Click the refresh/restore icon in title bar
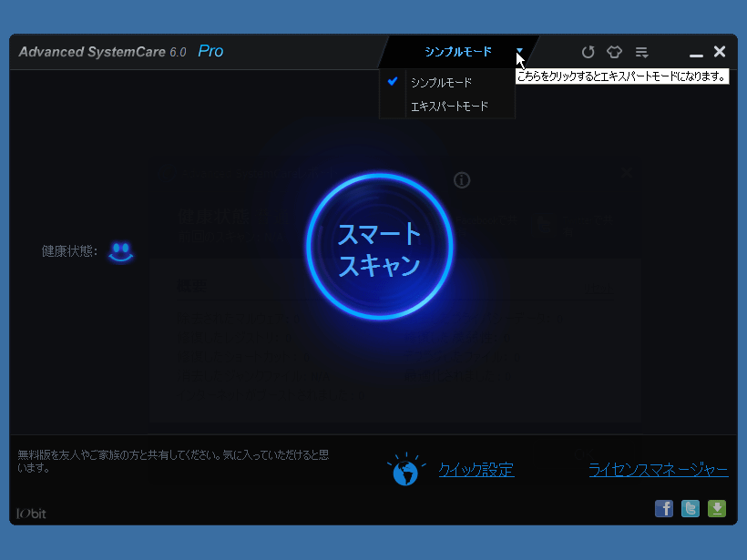This screenshot has width=747, height=560. [588, 51]
